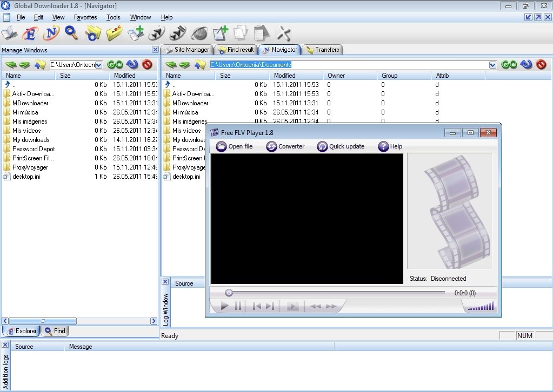Click the FLV Player previous track button

[257, 306]
